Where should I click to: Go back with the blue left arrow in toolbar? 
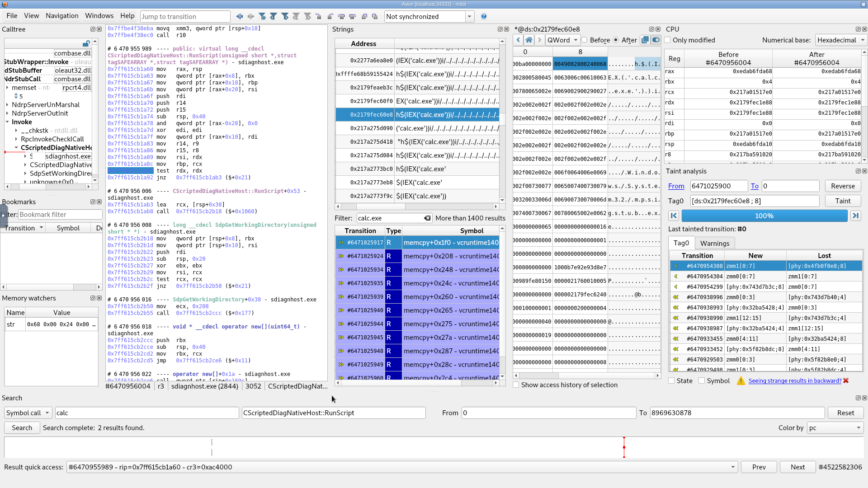(240, 16)
